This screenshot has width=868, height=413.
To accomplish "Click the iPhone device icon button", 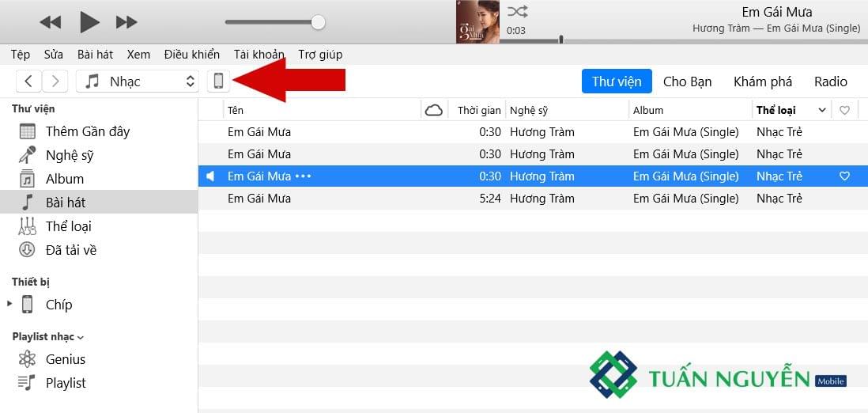I will (219, 81).
